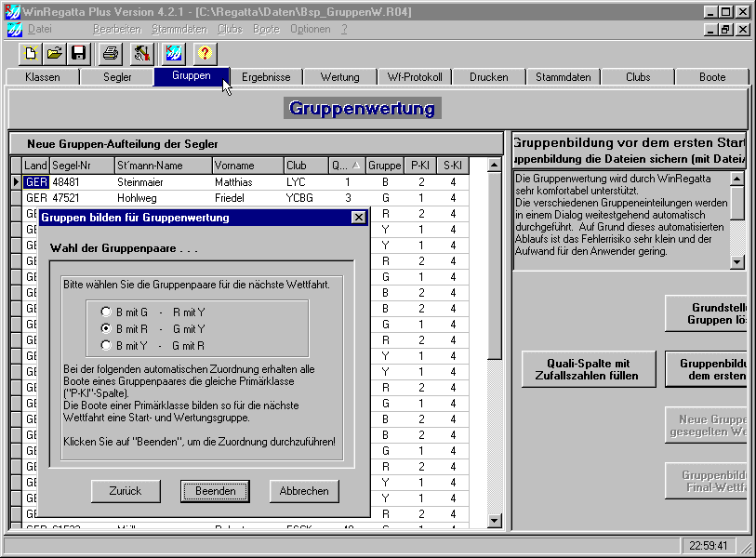Click the blue sail logo toolbar icon
This screenshot has height=558, width=756.
click(173, 53)
